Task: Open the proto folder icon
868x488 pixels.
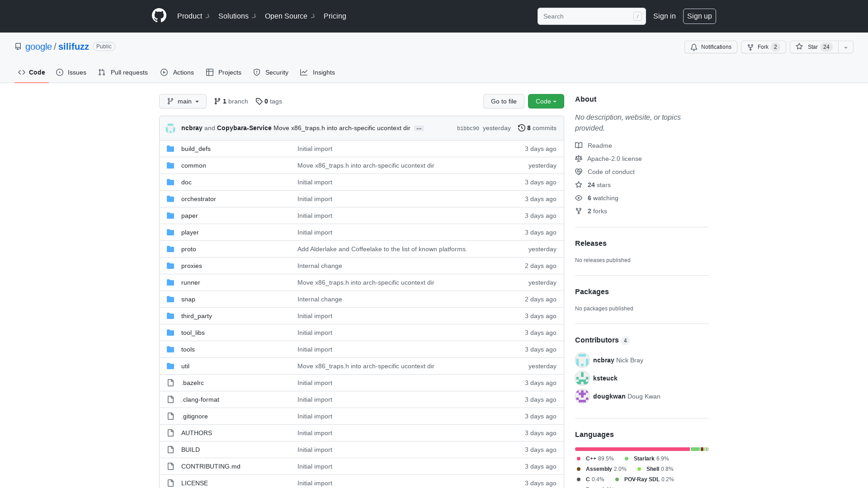Action: 170,249
